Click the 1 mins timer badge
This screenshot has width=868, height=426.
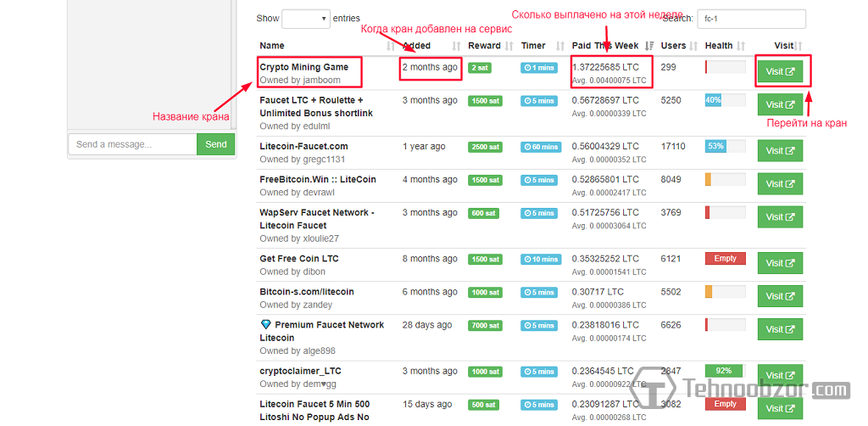pos(538,68)
